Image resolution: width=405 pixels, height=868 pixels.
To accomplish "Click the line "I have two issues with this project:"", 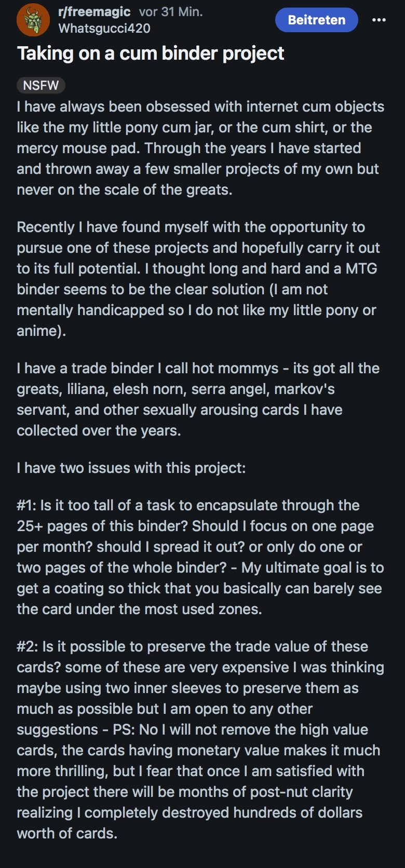I will pyautogui.click(x=131, y=468).
